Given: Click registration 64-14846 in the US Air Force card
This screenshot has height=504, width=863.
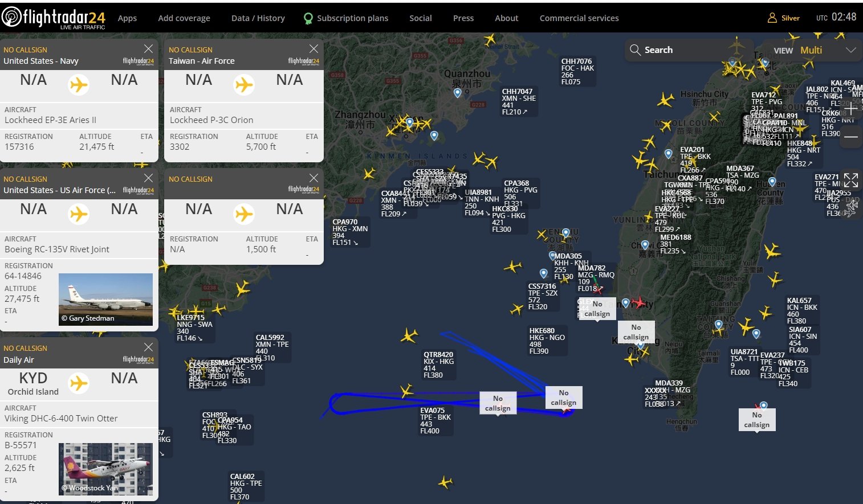Looking at the screenshot, I should click(x=23, y=276).
